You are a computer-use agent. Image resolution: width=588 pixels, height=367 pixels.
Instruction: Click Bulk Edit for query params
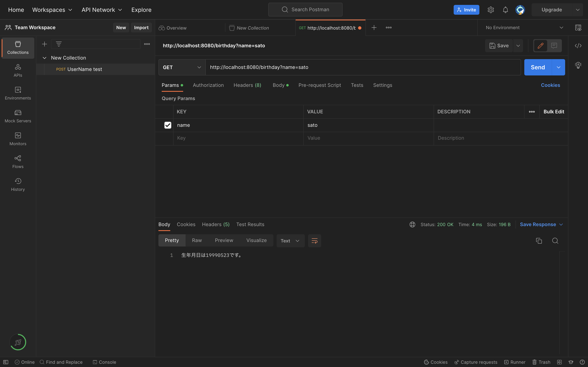click(554, 112)
